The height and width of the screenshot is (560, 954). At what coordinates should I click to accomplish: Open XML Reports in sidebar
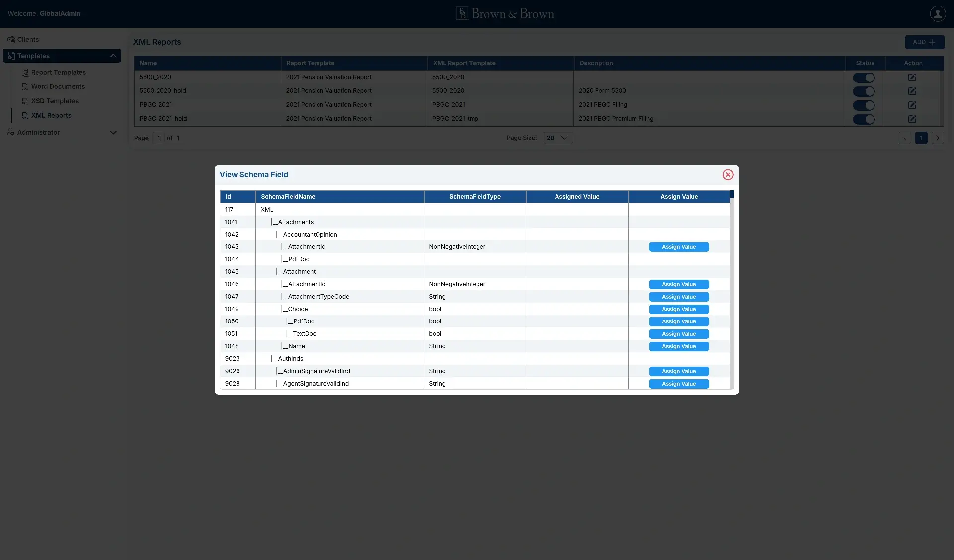pyautogui.click(x=51, y=116)
